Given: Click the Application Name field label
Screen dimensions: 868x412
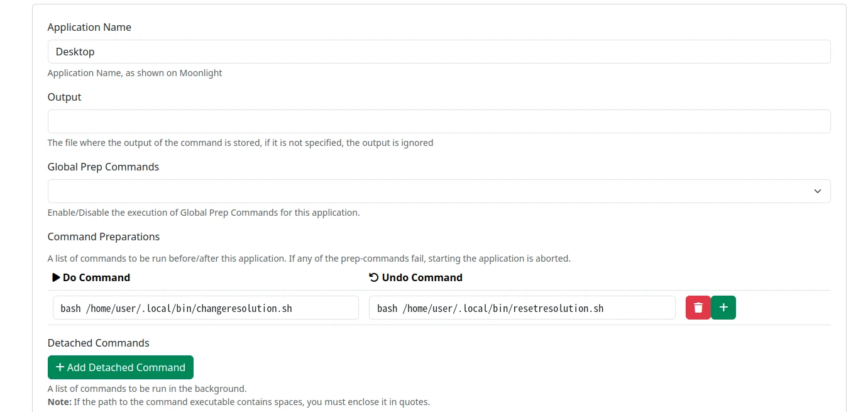Looking at the screenshot, I should pyautogui.click(x=89, y=27).
